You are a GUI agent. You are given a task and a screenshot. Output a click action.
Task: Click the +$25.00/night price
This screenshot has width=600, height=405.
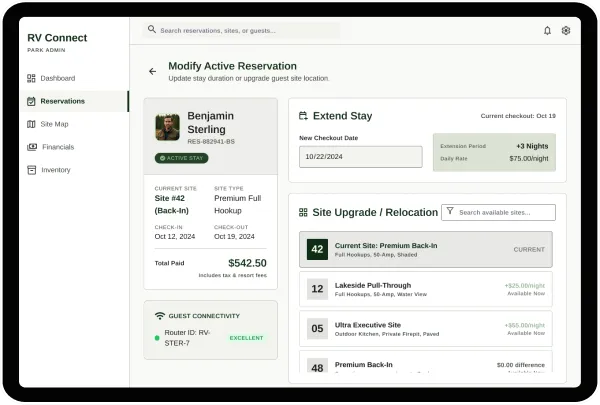pos(525,286)
